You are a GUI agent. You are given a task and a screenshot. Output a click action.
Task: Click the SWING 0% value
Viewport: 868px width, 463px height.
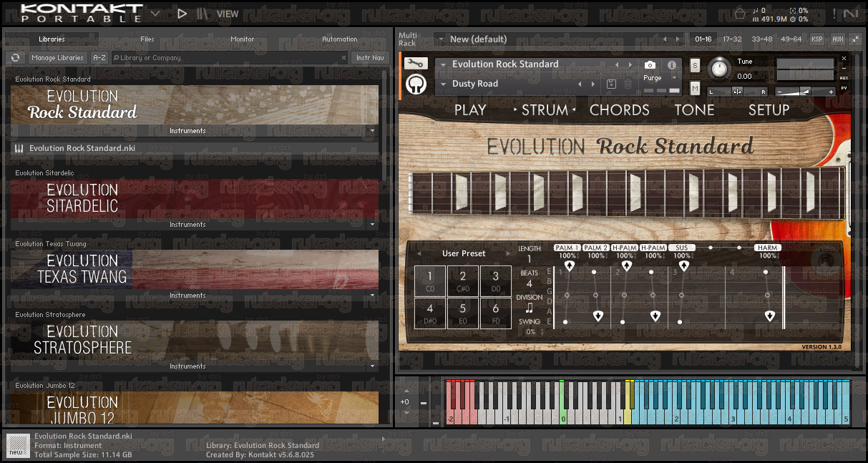tap(530, 332)
